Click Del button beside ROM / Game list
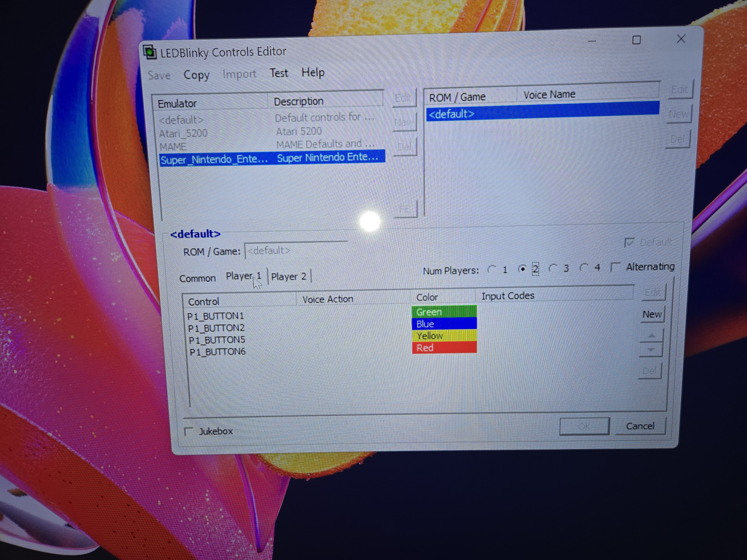Image resolution: width=747 pixels, height=560 pixels. (x=677, y=139)
